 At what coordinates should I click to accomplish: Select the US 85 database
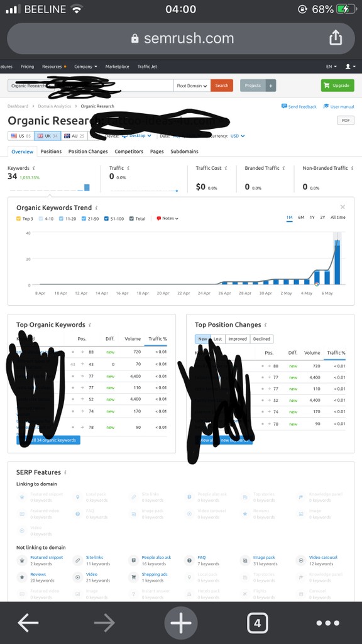(x=21, y=136)
